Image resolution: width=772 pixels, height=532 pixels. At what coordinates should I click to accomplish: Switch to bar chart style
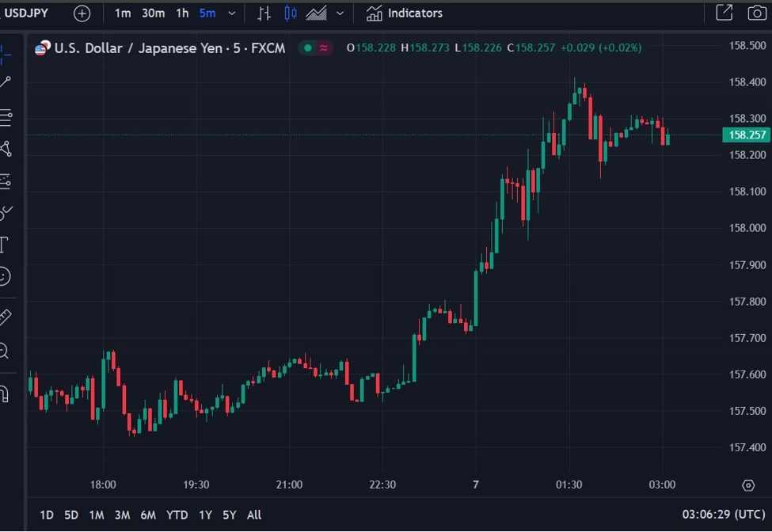pos(264,13)
